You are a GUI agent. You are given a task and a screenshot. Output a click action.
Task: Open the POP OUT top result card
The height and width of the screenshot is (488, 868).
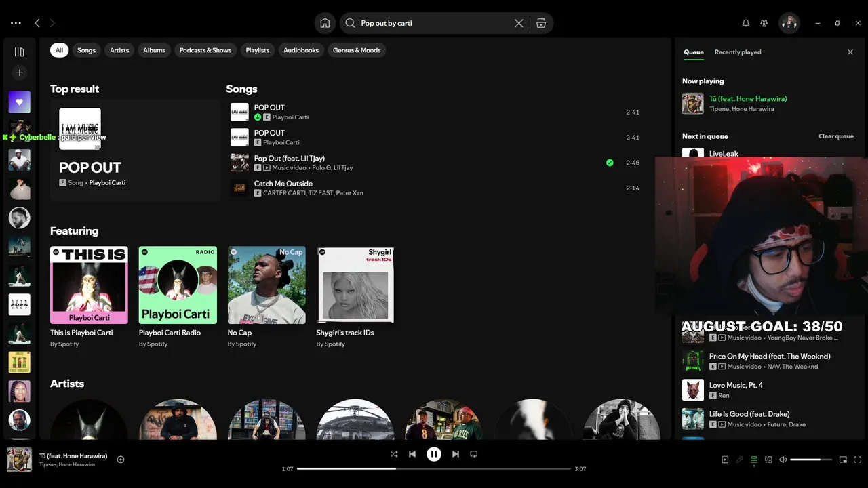pyautogui.click(x=136, y=150)
